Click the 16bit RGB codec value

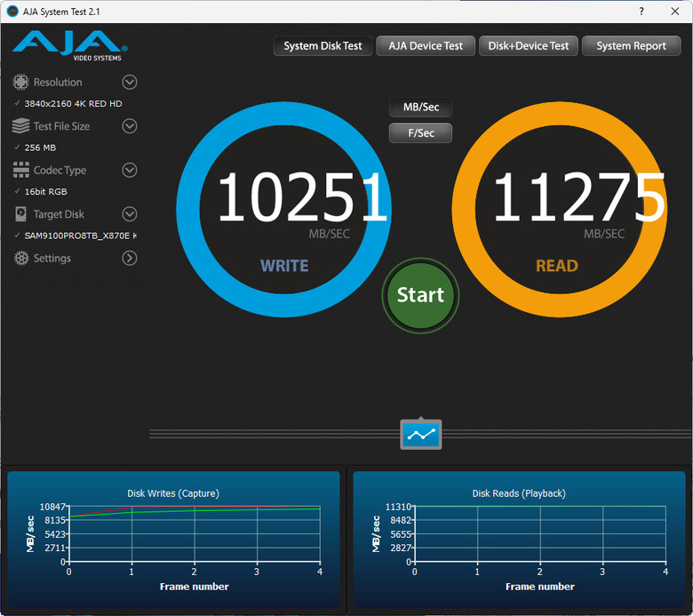pyautogui.click(x=46, y=191)
